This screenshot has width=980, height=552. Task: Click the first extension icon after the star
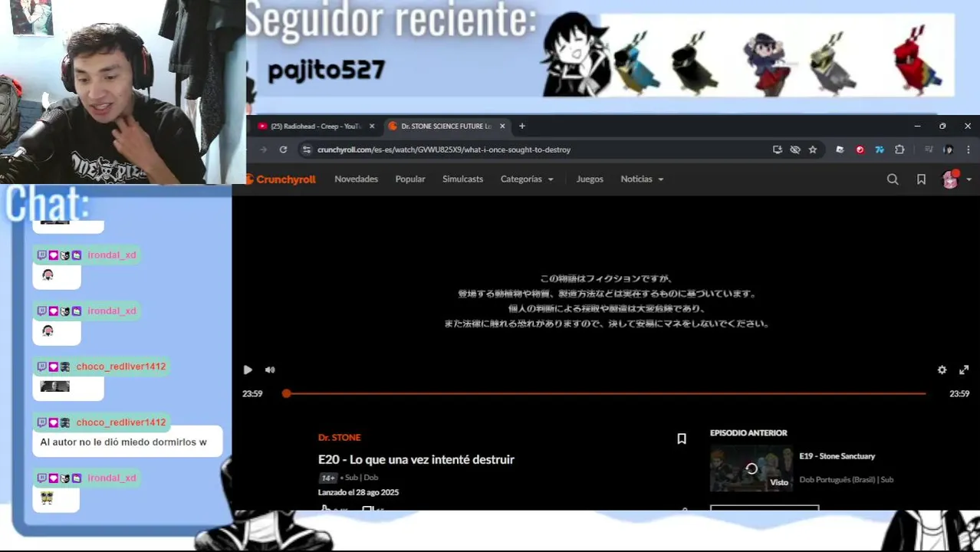(x=840, y=149)
